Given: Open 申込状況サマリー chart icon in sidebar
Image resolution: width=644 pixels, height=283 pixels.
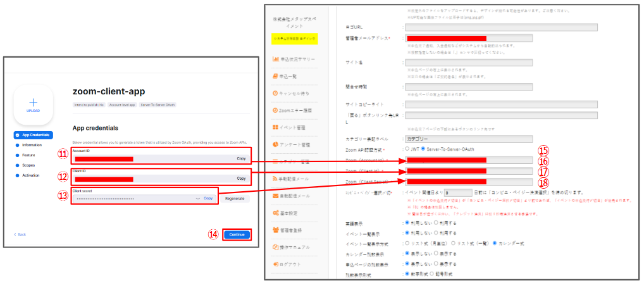Looking at the screenshot, I should pos(276,59).
